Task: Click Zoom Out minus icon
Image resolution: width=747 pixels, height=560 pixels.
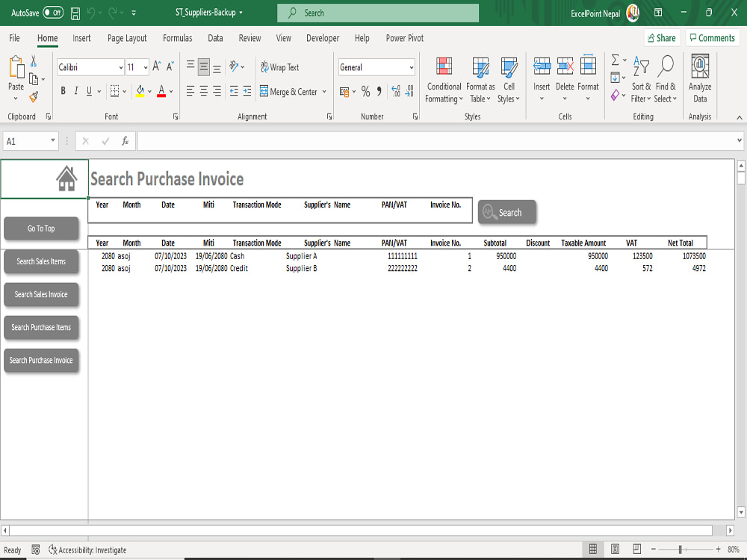Action: click(654, 550)
